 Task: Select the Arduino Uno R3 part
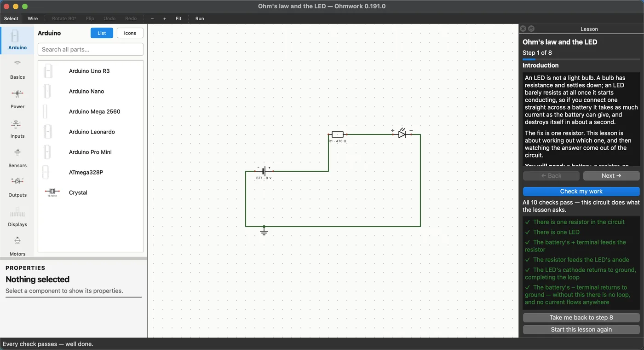pos(91,71)
